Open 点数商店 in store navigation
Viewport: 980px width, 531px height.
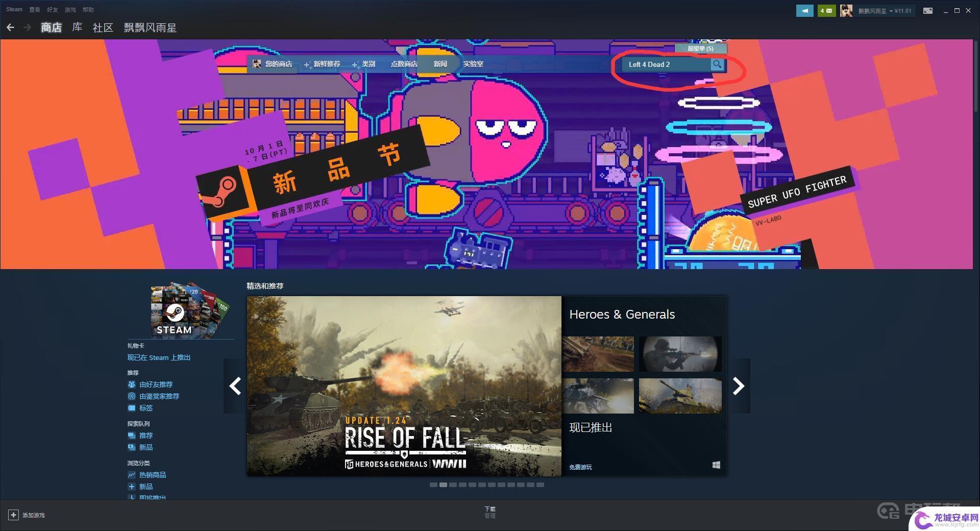tap(404, 64)
